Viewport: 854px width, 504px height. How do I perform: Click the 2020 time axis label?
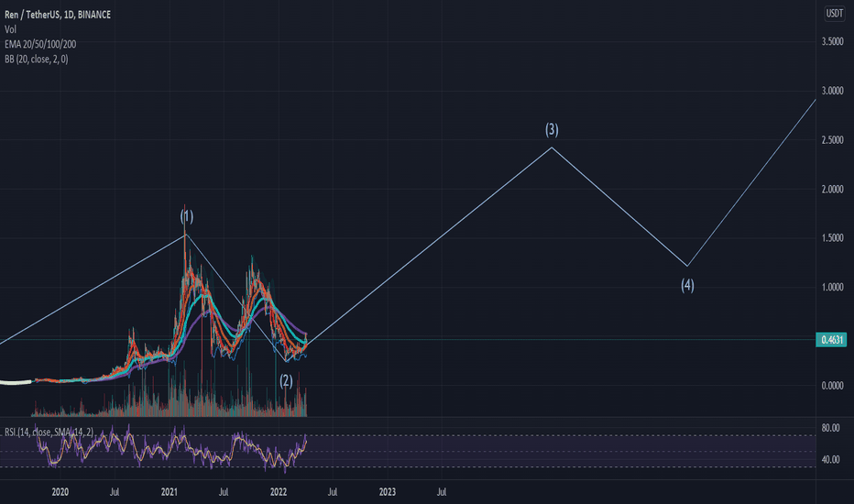60,492
